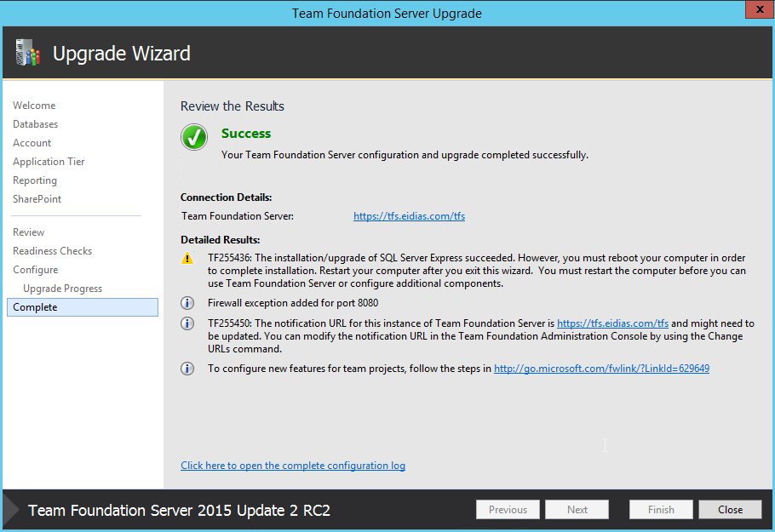Click the Upgrade Wizard server icon in header
775x532 pixels.
coord(27,54)
